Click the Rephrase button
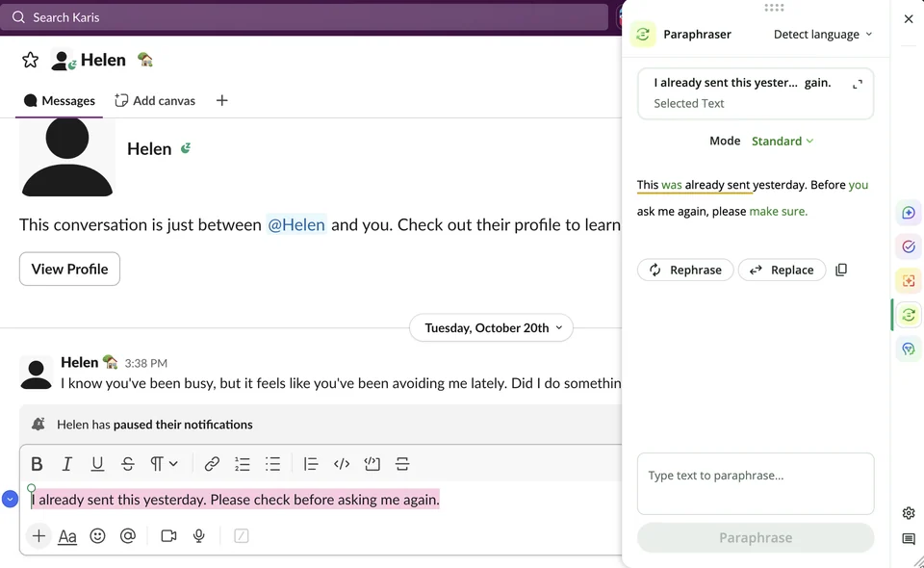 [685, 270]
